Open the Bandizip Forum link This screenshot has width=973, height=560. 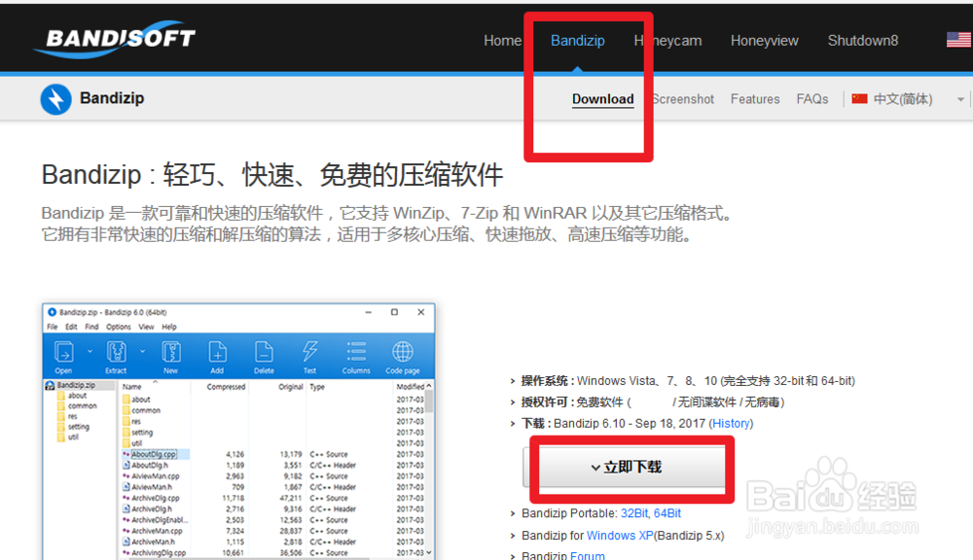[587, 556]
